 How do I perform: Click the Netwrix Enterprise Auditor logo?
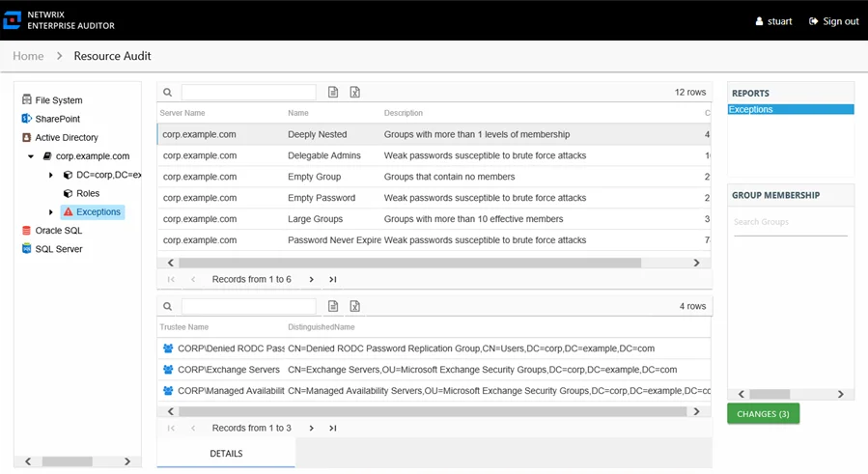point(12,20)
